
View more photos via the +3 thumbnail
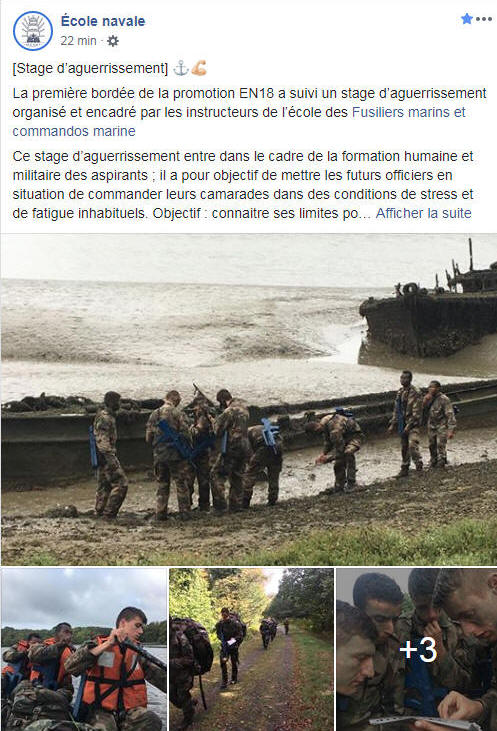417,649
